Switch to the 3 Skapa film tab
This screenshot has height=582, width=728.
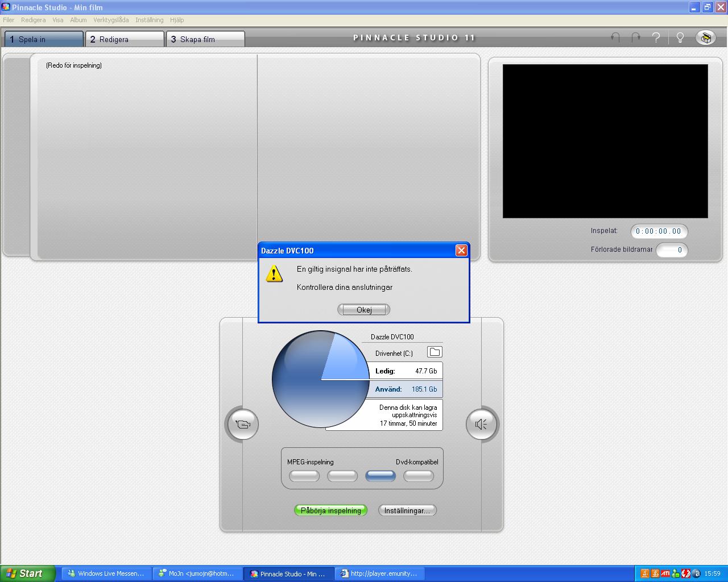pos(205,39)
